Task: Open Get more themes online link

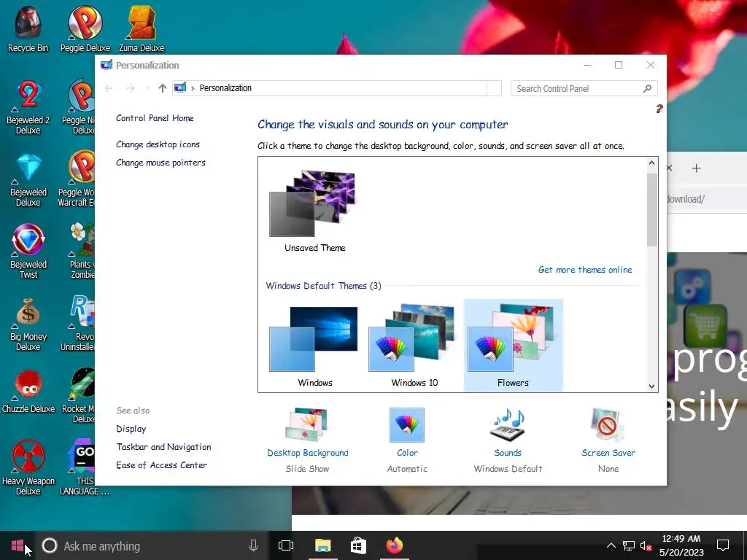Action: pos(585,270)
